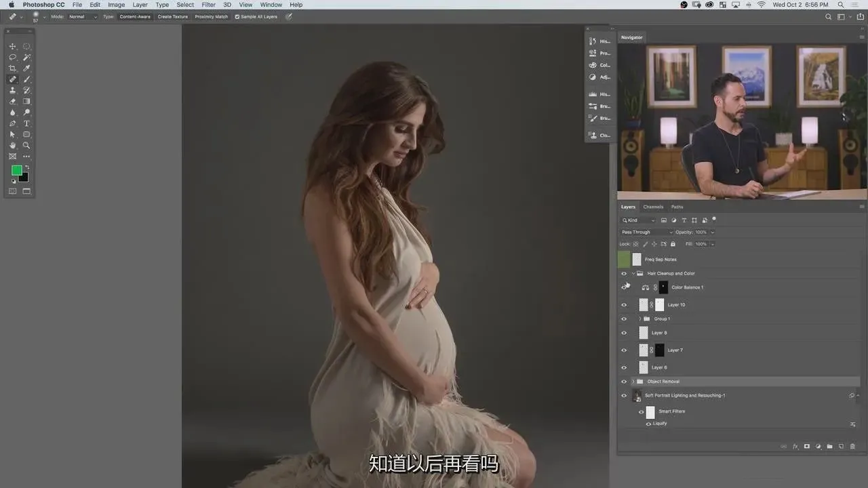Select the Horizontal Type tool

(x=26, y=123)
